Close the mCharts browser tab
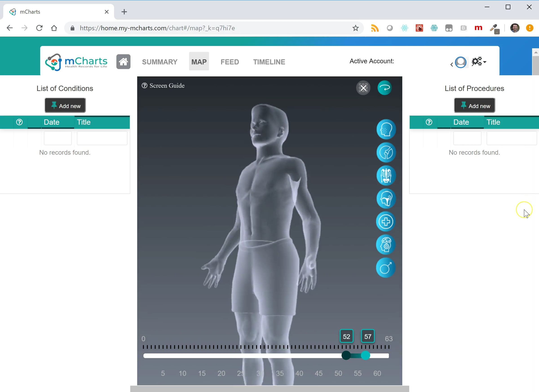This screenshot has width=539, height=392. [x=107, y=12]
